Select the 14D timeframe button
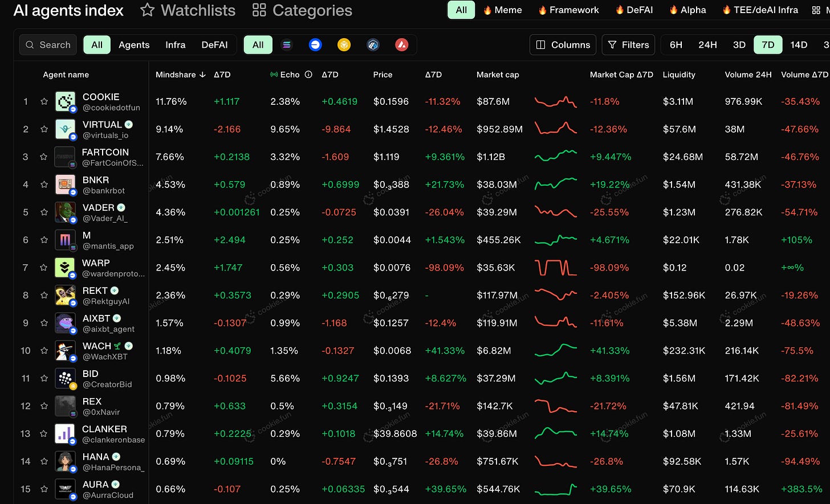This screenshot has width=830, height=504. [x=799, y=44]
